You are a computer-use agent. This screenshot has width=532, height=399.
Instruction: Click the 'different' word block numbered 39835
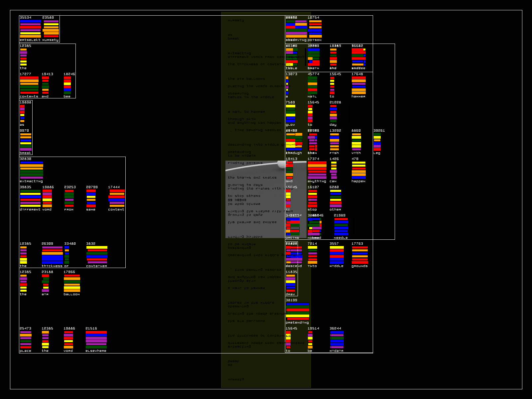click(x=30, y=198)
